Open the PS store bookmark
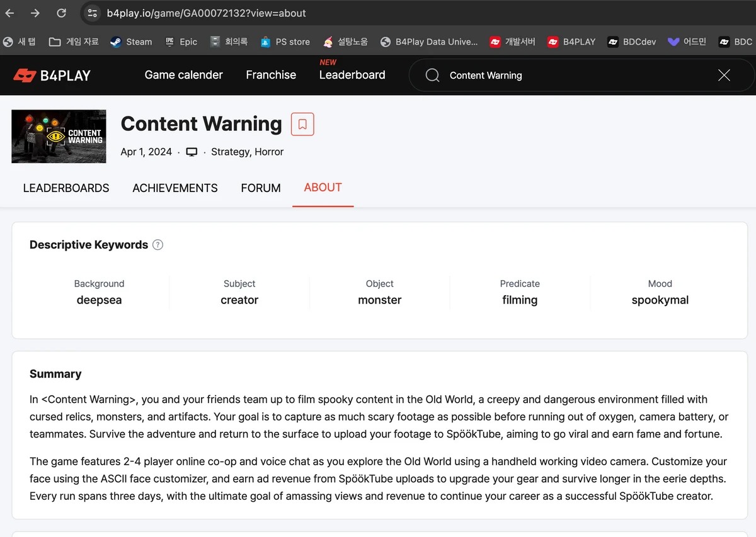Screen dimensions: 756x537 click(x=285, y=42)
